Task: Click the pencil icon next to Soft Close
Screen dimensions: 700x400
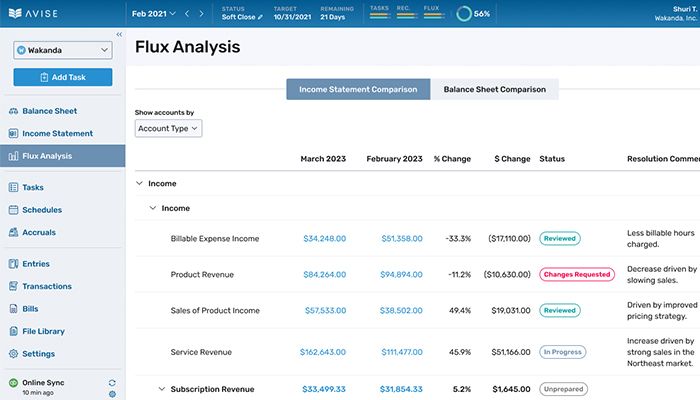Action: [261, 17]
